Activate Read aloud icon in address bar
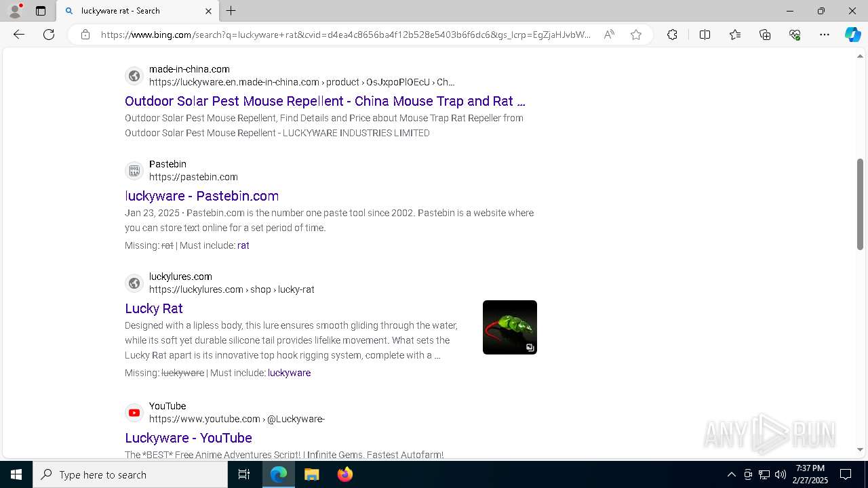868x488 pixels. (609, 35)
